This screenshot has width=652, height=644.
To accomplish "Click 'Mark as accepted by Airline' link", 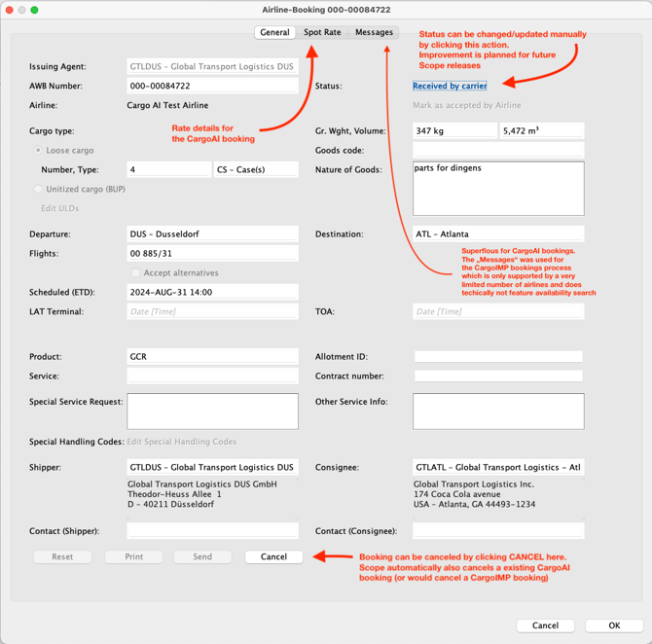I will (466, 105).
